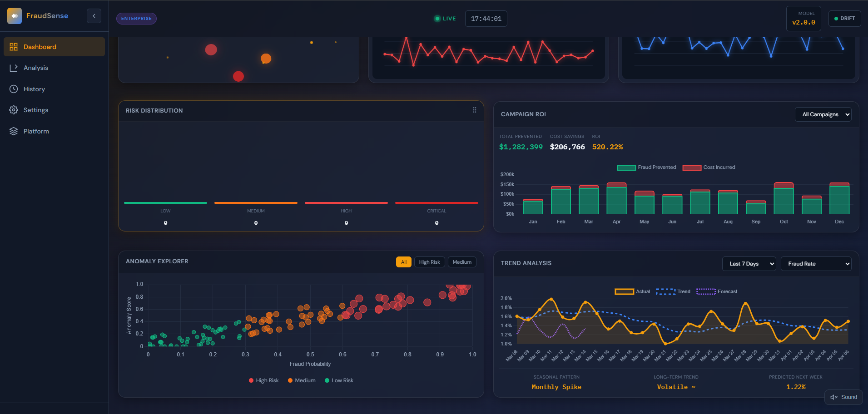Open the Platform menu item

[54, 131]
